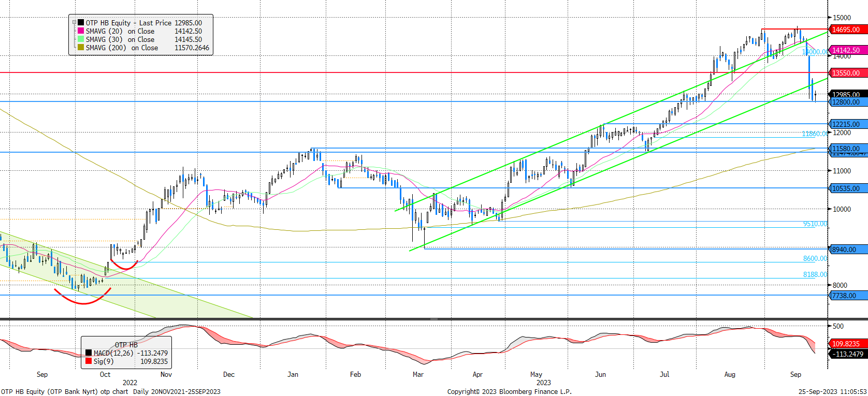Click the legend value 14145.50
868x396 pixels.
coord(188,39)
